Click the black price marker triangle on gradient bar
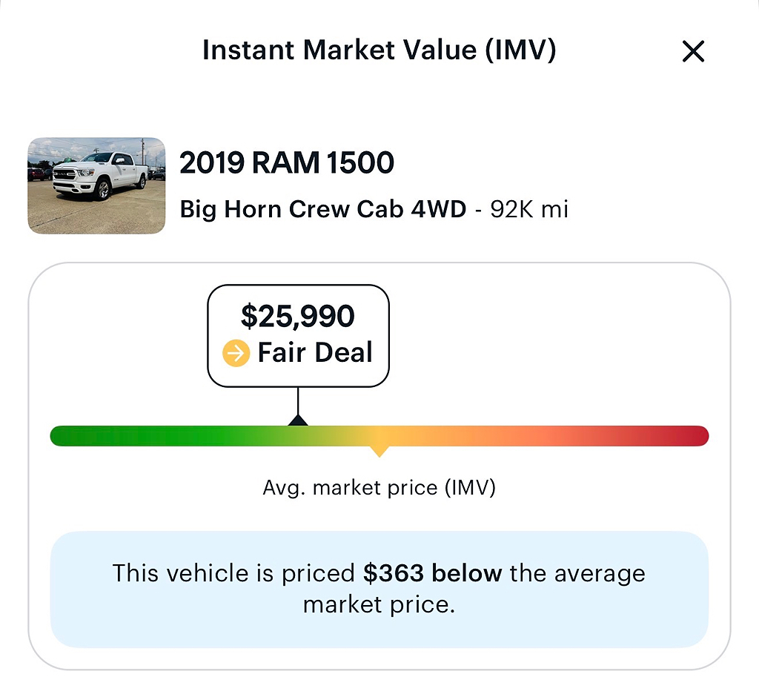The image size is (759, 700). [x=298, y=420]
